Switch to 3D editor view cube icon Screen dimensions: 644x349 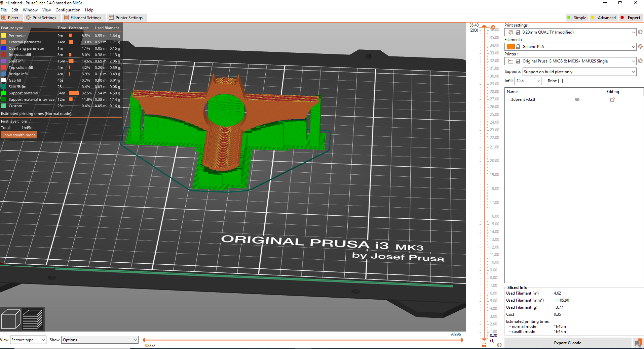click(x=11, y=319)
